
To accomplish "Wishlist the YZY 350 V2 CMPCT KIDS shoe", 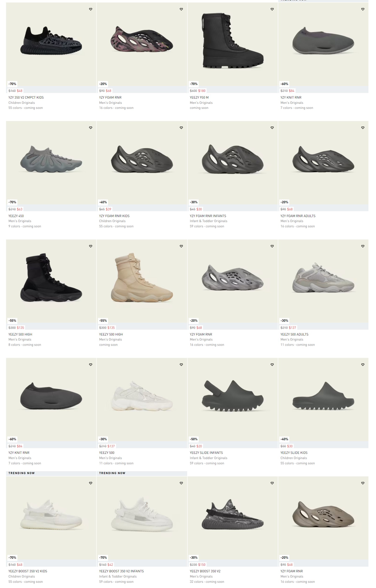I will (x=91, y=9).
